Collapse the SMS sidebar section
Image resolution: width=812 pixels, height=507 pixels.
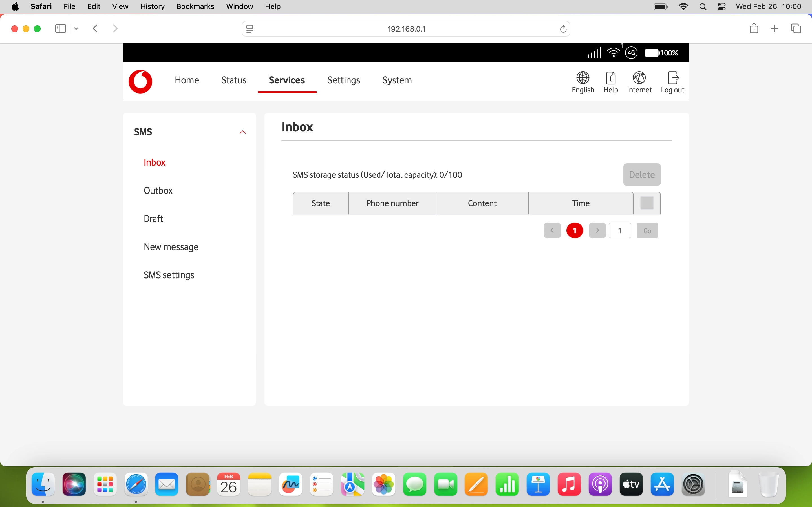tap(242, 132)
